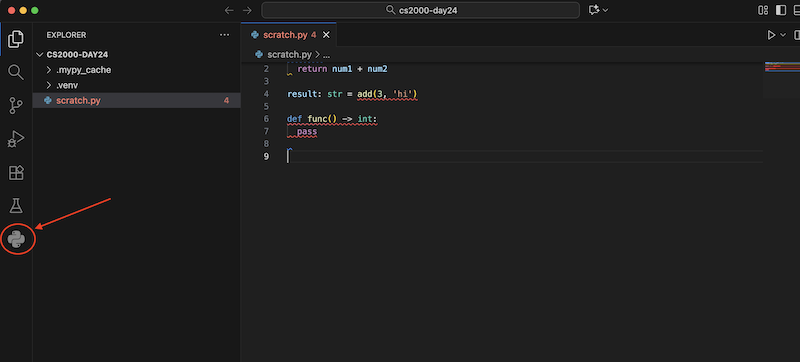Click 'str' type annotation on line 4
The image size is (800, 362).
tap(335, 94)
